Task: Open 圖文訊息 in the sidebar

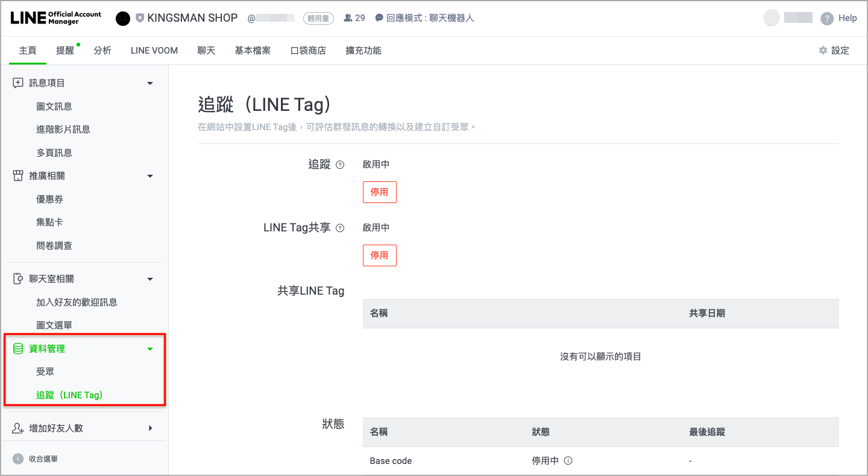Action: (54, 107)
